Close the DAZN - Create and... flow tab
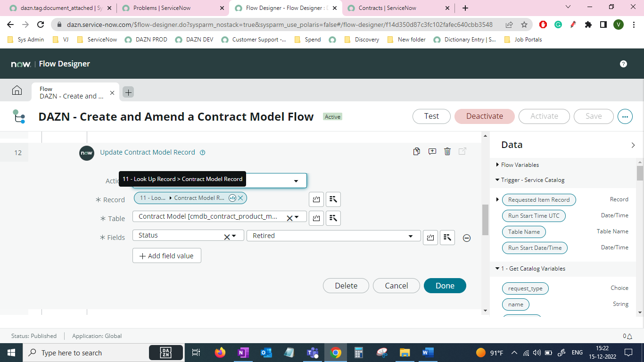 coord(112,93)
